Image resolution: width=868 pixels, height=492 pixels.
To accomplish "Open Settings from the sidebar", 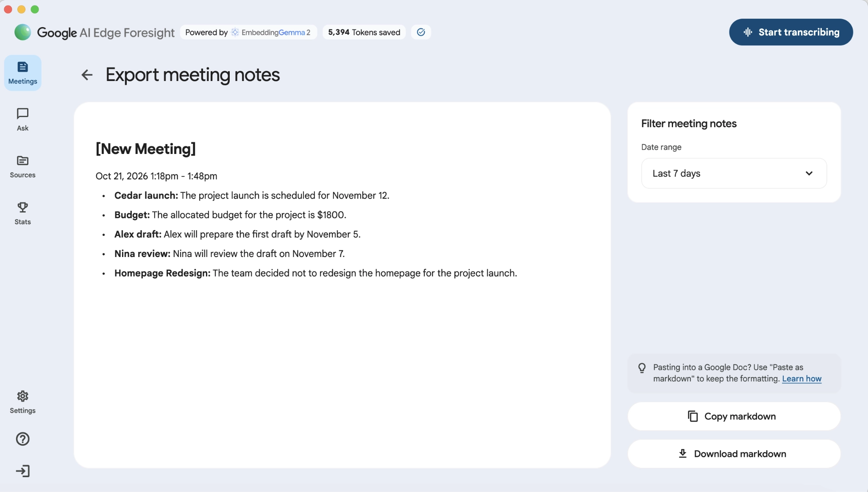I will (22, 402).
